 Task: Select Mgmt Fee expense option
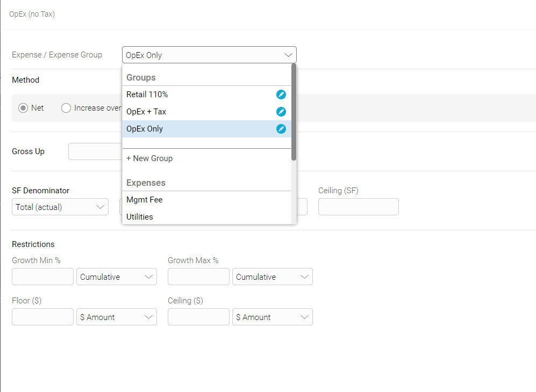click(x=145, y=200)
